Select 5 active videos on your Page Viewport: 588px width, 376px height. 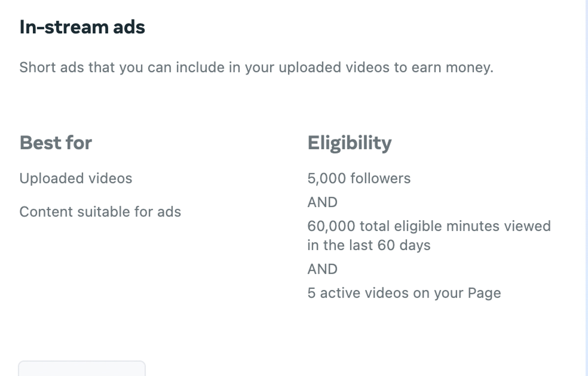pyautogui.click(x=404, y=293)
